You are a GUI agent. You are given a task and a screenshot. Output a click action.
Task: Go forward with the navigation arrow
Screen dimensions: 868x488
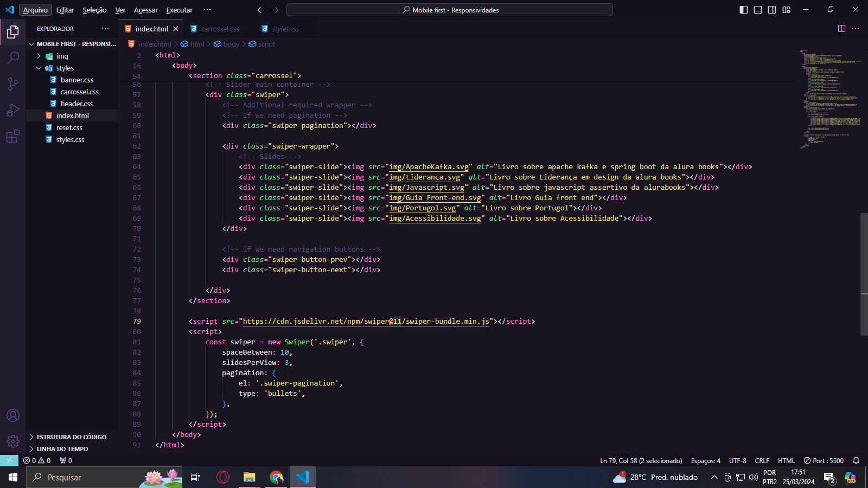[275, 10]
